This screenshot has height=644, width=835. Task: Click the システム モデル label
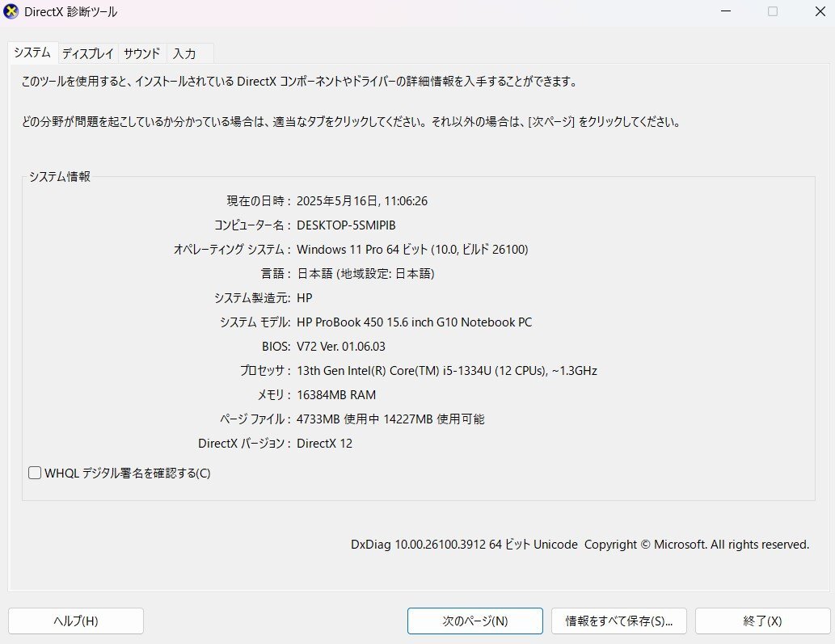pyautogui.click(x=255, y=322)
